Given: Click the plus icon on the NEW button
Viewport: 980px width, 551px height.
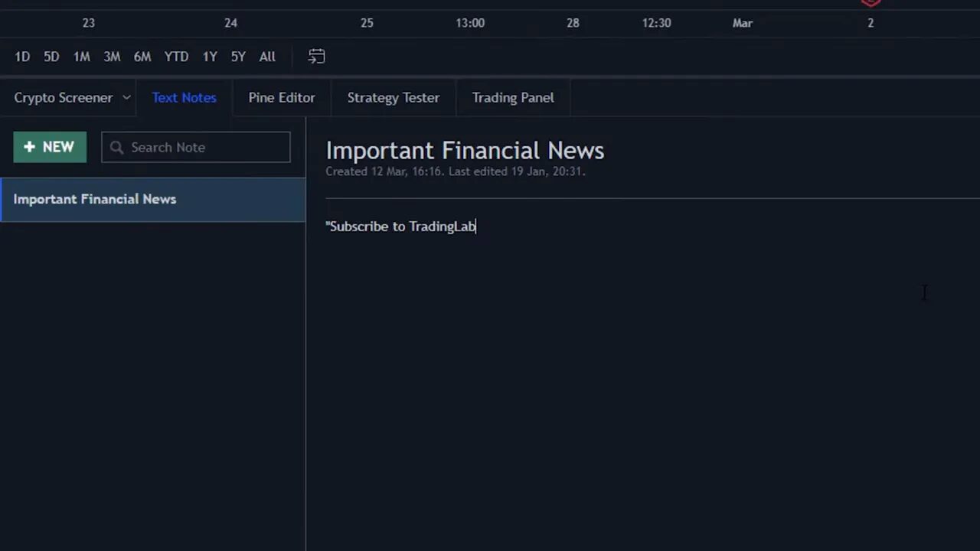Looking at the screenshot, I should pyautogui.click(x=29, y=147).
